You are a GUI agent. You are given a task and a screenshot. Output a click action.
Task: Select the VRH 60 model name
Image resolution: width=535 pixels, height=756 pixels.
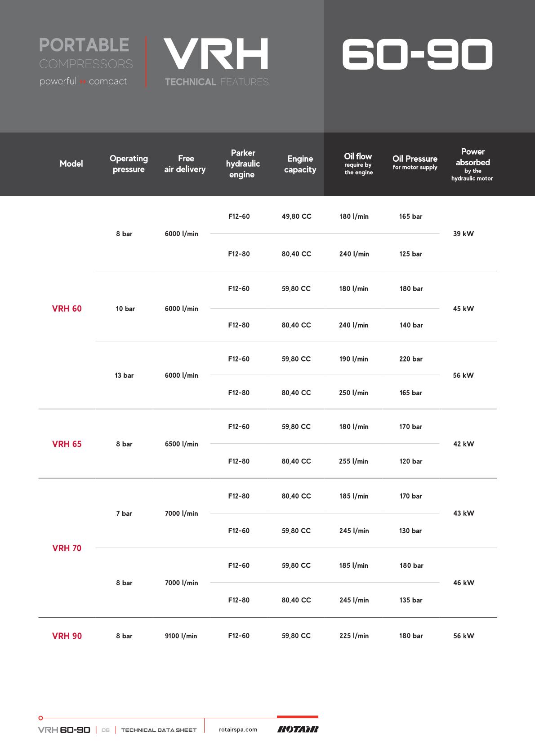(x=67, y=309)
